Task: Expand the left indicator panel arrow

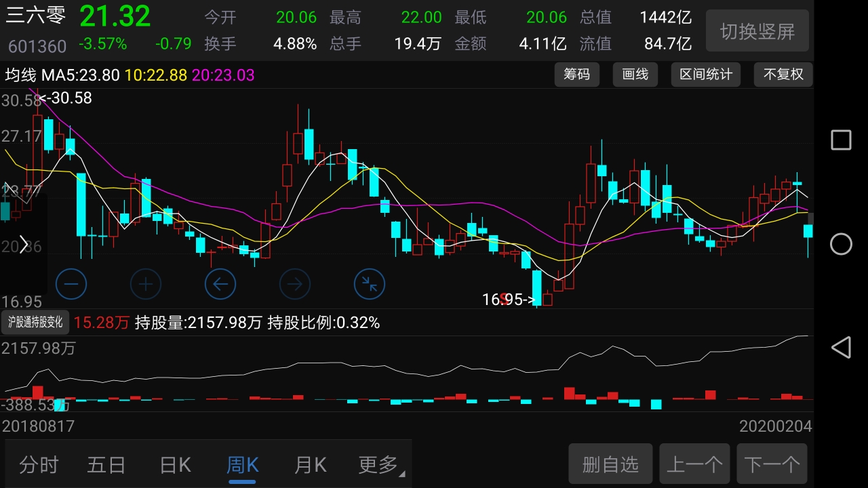Action: (x=22, y=244)
